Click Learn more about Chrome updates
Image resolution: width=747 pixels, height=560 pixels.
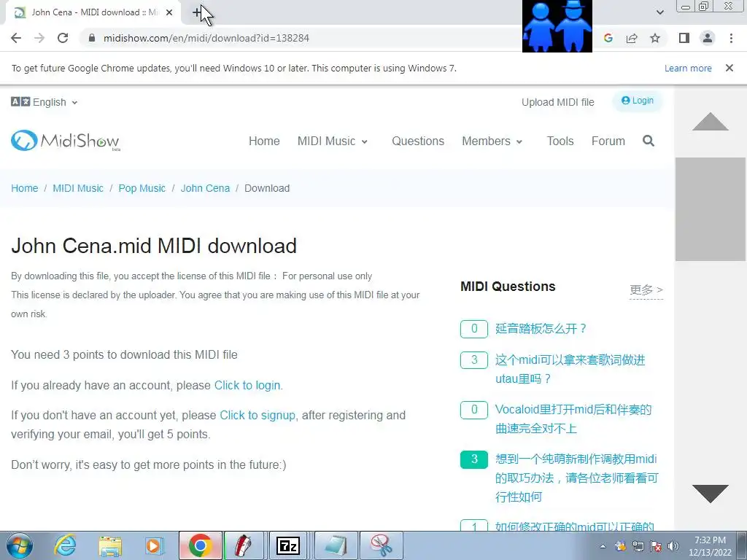point(688,68)
